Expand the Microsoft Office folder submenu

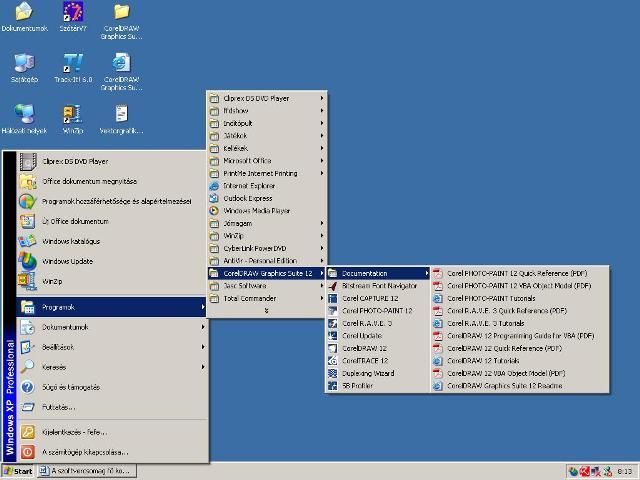pos(247,161)
